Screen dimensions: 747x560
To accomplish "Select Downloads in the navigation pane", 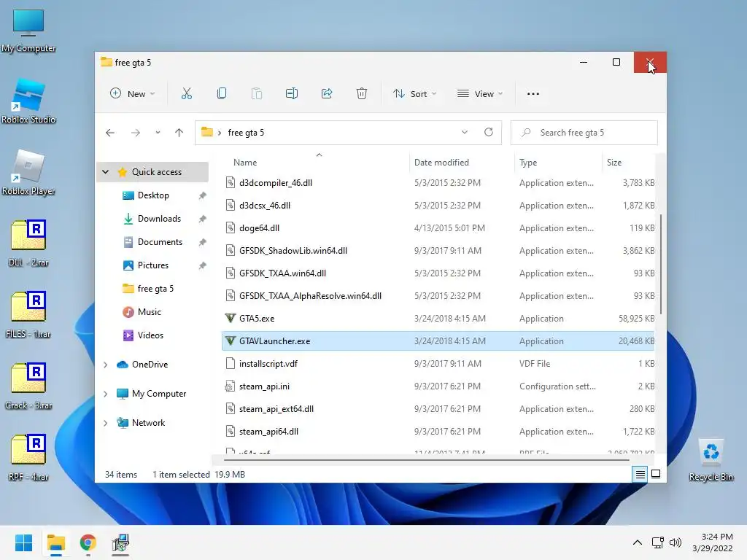I will (x=159, y=219).
